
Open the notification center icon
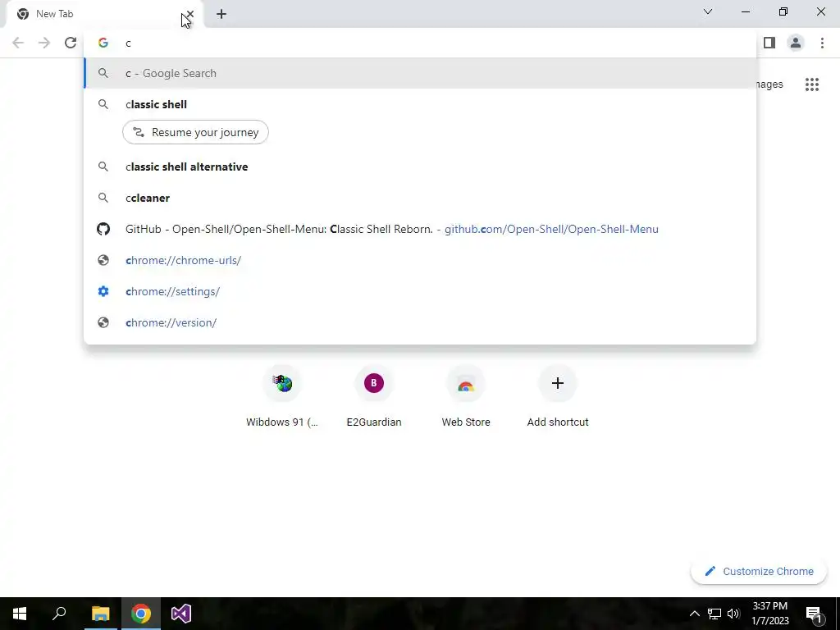click(814, 614)
